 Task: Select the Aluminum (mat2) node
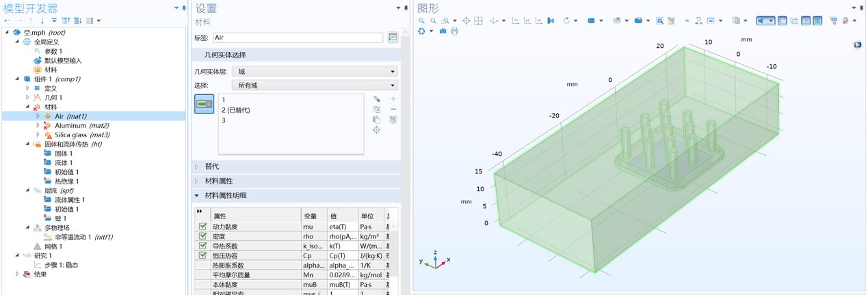(x=81, y=126)
